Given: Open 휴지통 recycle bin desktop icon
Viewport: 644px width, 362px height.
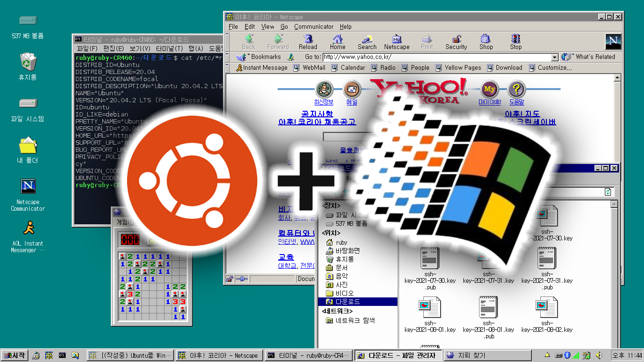Looking at the screenshot, I should point(28,66).
